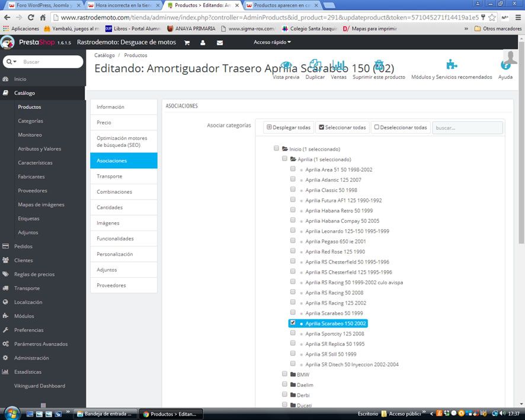Viewport: 525px width, 420px height.
Task: Click the browser address bar
Action: click(269, 17)
